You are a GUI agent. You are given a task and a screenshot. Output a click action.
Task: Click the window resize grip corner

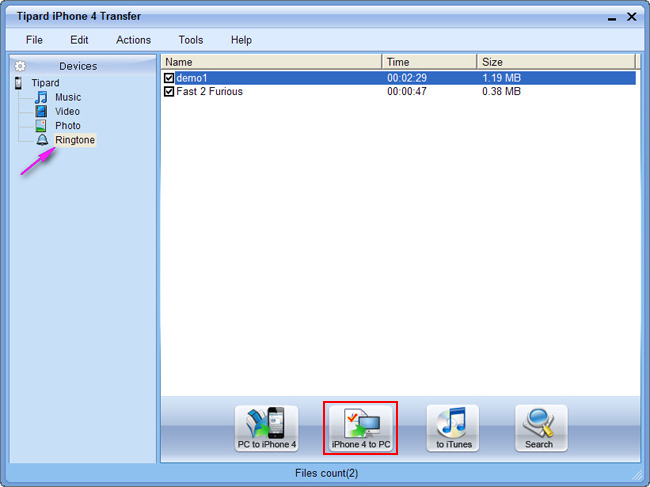636,475
